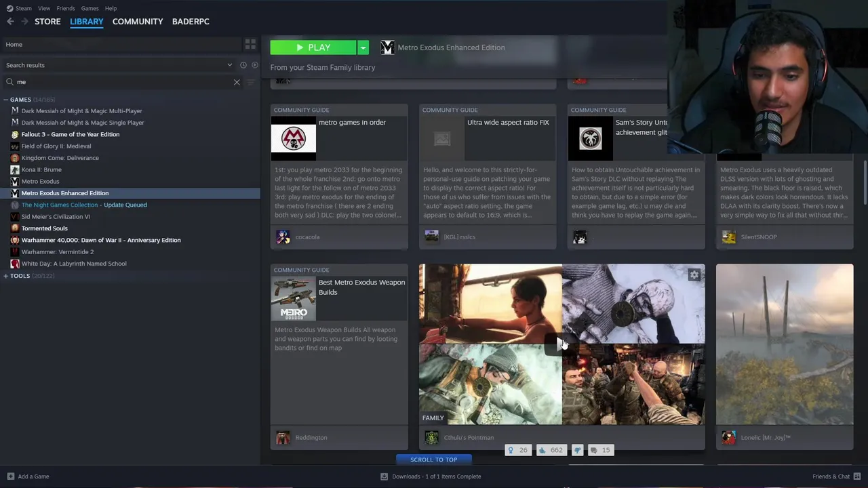Image resolution: width=868 pixels, height=488 pixels.
Task: Open the PLAY button dropdown arrow
Action: click(363, 47)
